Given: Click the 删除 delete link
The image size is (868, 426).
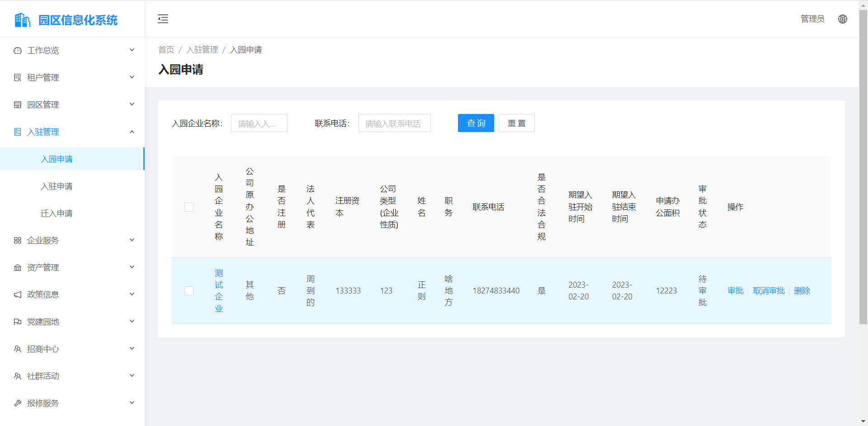Looking at the screenshot, I should (x=802, y=291).
